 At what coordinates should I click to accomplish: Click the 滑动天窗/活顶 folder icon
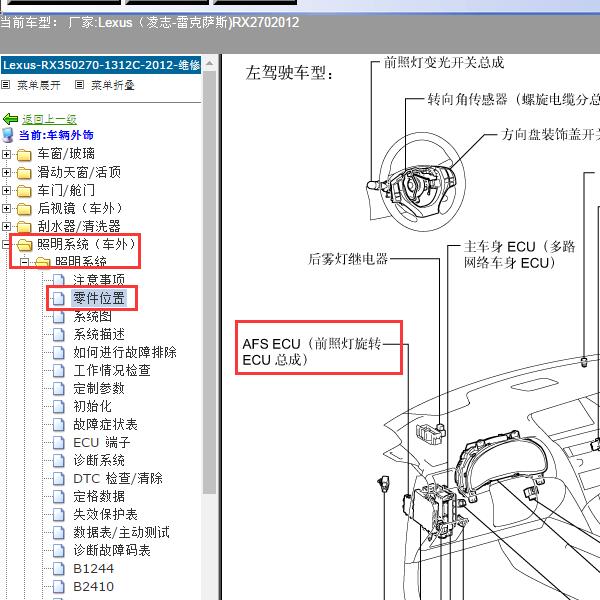click(x=24, y=173)
